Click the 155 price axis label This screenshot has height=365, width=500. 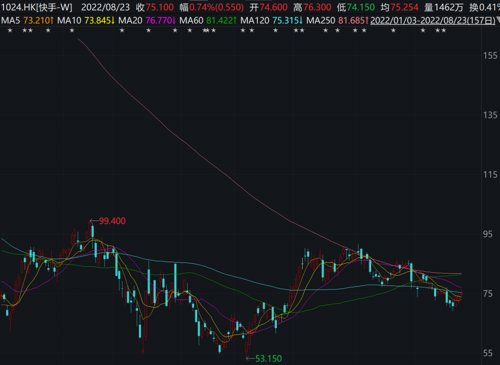(x=490, y=55)
